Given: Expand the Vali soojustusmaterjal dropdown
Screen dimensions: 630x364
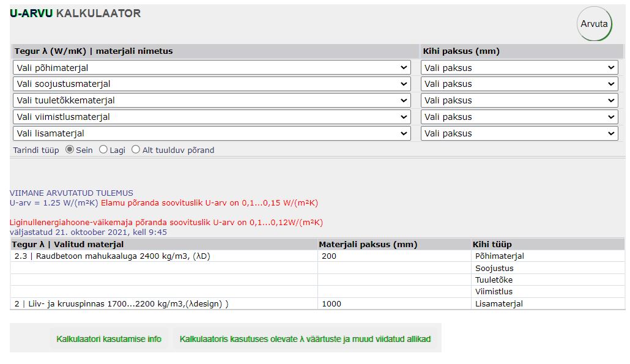Looking at the screenshot, I should (212, 84).
